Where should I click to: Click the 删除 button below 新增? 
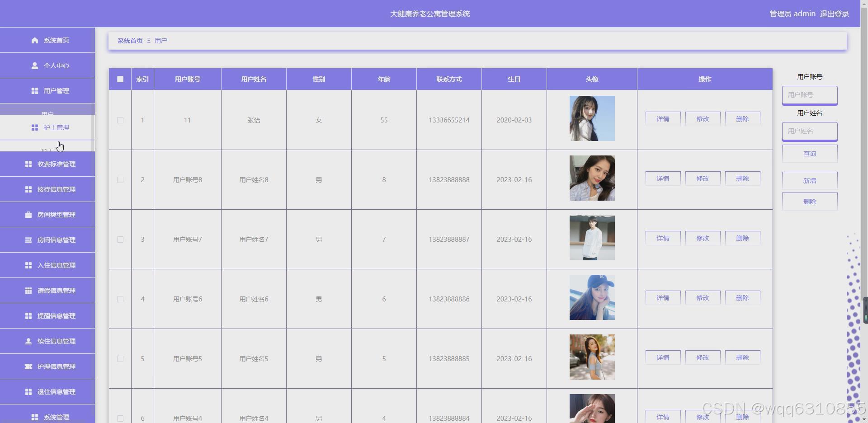[x=810, y=202]
